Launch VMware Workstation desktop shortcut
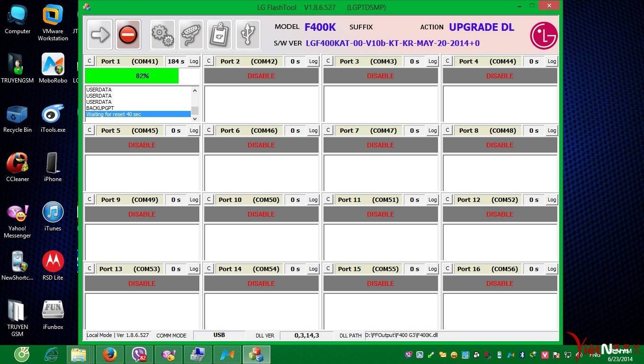 click(x=53, y=23)
